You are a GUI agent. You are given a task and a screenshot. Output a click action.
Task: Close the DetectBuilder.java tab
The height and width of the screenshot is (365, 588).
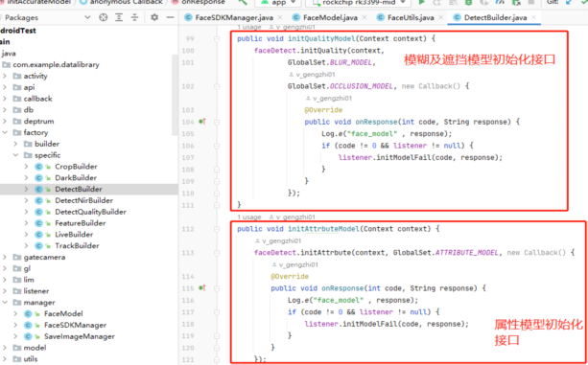(x=533, y=17)
